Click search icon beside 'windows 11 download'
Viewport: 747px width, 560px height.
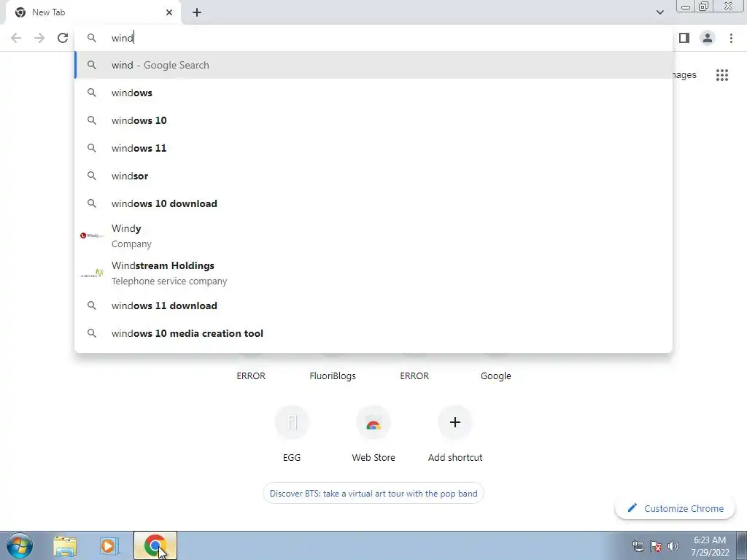click(91, 306)
